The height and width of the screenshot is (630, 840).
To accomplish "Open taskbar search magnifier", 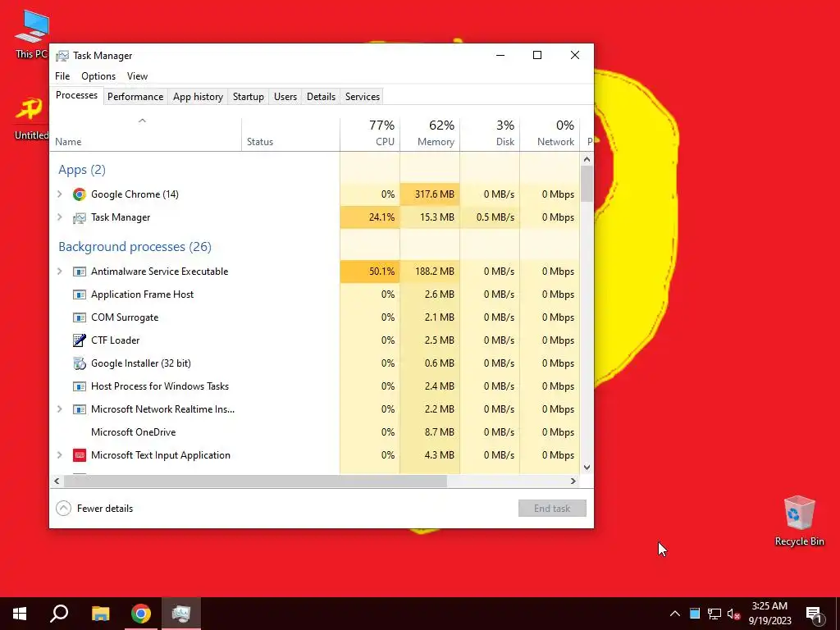I will point(59,614).
